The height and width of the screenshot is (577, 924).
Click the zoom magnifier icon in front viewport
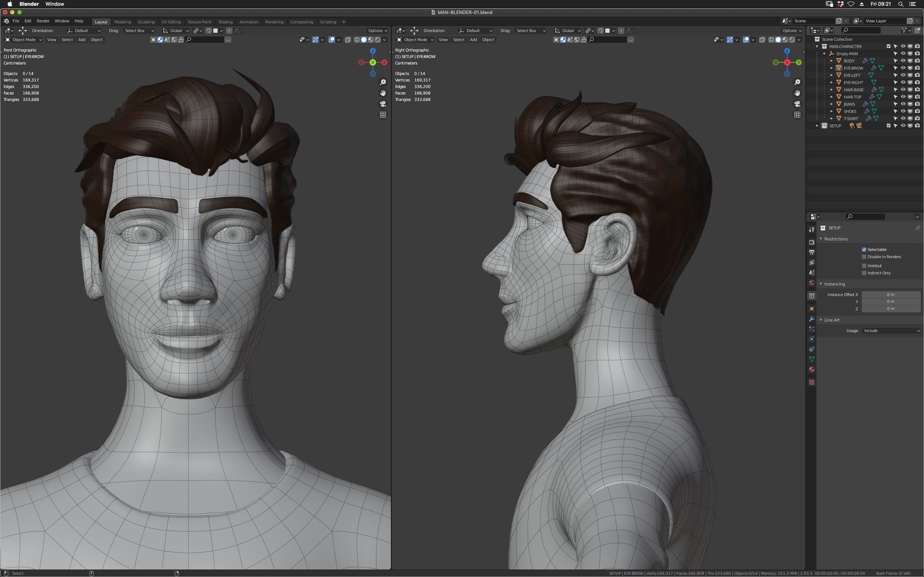click(x=383, y=83)
